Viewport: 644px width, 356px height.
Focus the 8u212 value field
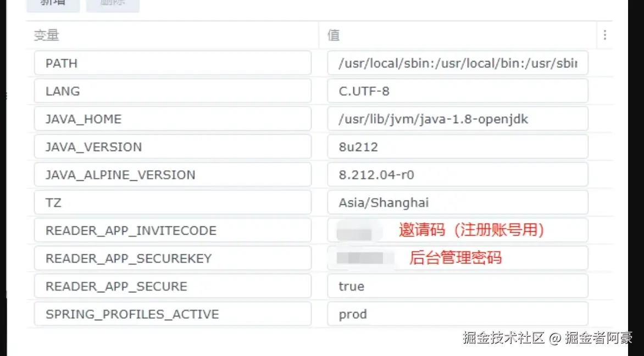pos(457,147)
